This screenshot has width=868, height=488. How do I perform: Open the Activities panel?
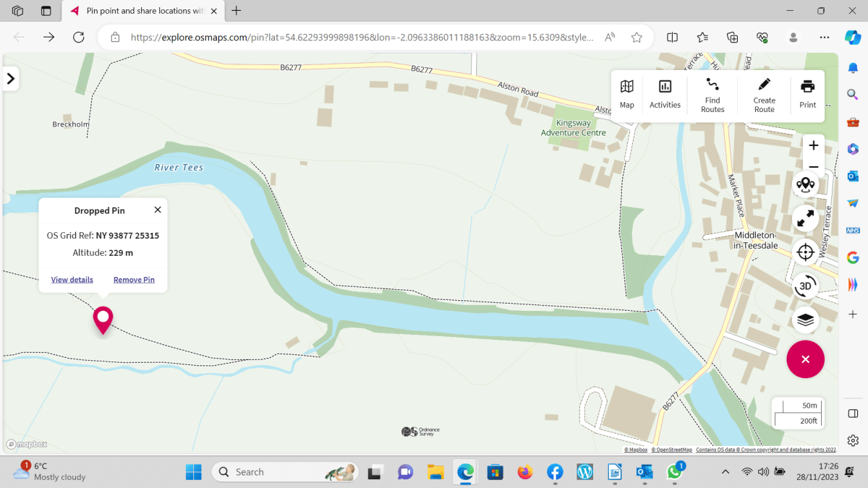665,95
